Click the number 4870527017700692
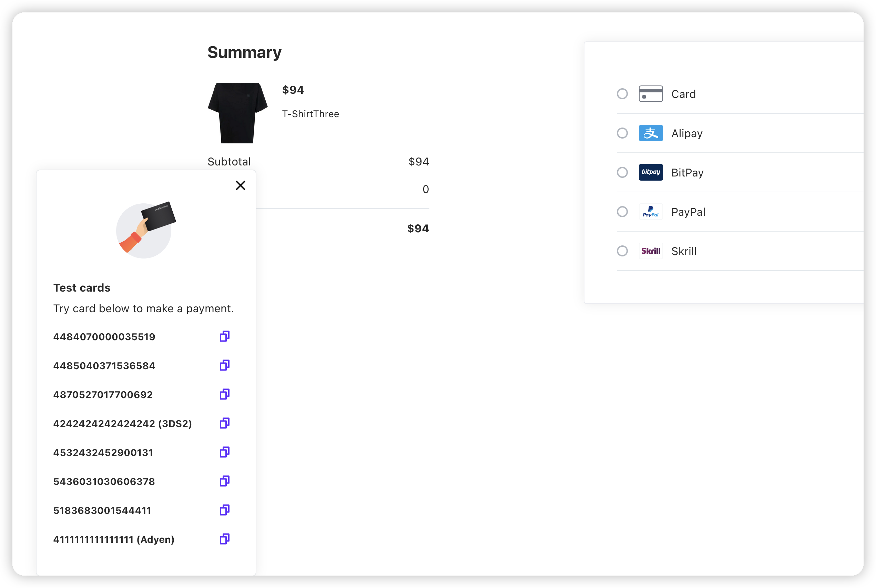 [103, 395]
